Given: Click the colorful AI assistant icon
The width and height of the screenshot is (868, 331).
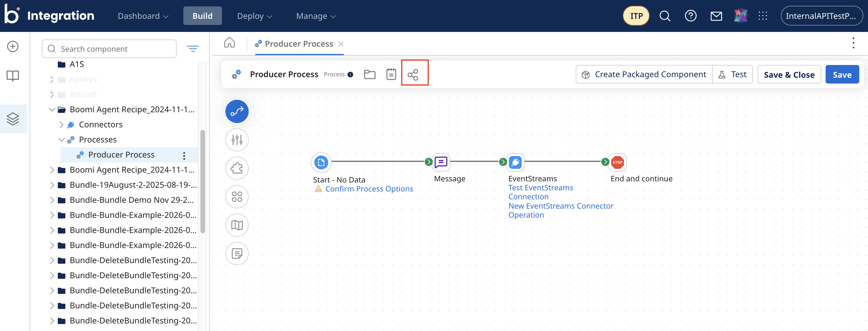Looking at the screenshot, I should pos(741,16).
